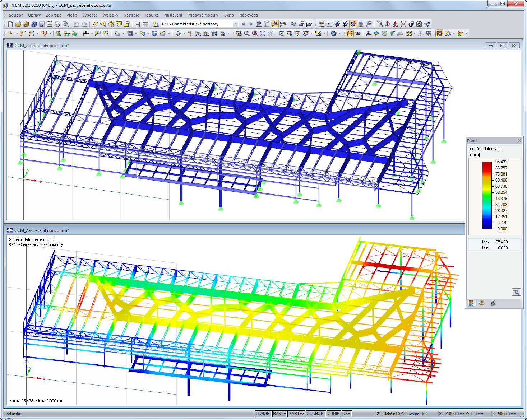Click the New model icon
Image resolution: width=527 pixels, height=420 pixels.
pyautogui.click(x=10, y=24)
